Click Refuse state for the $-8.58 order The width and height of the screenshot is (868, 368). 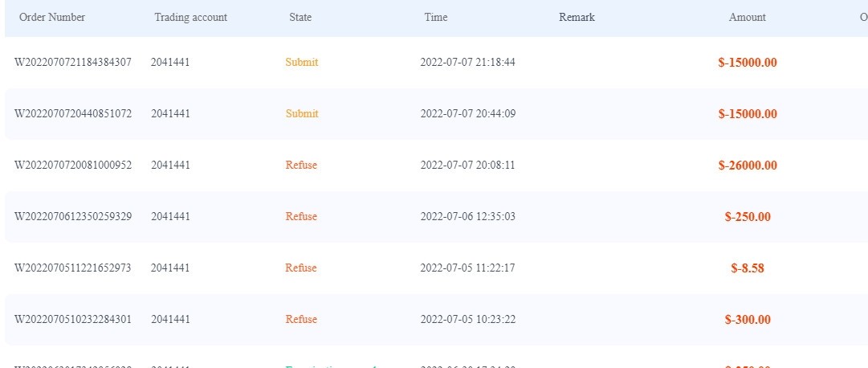coord(301,268)
